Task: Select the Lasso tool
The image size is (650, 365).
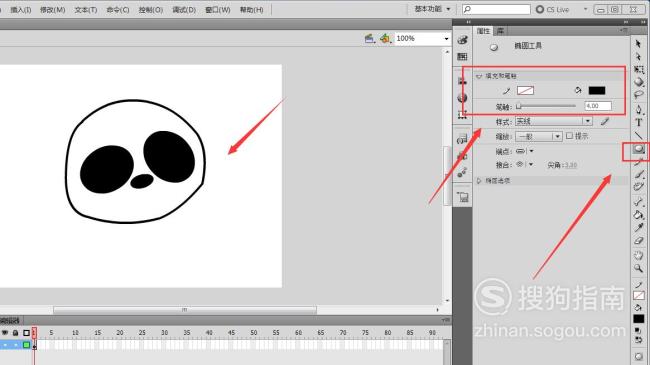Action: [639, 95]
